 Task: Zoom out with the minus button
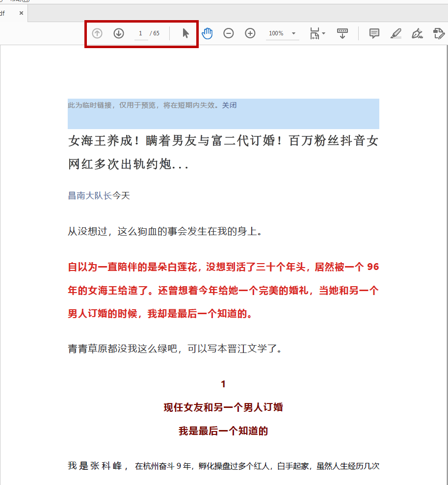229,33
